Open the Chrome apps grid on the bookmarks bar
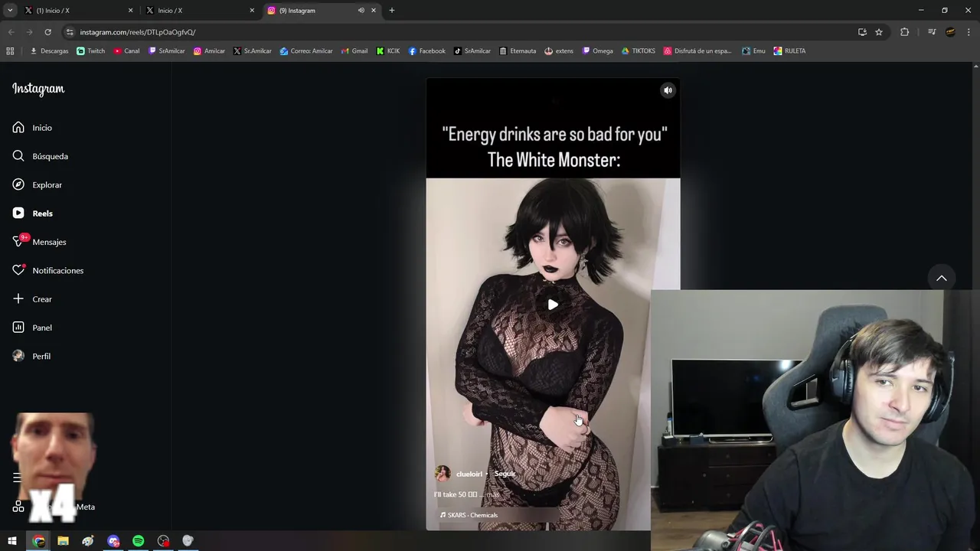The height and width of the screenshot is (551, 980). pos(10,51)
